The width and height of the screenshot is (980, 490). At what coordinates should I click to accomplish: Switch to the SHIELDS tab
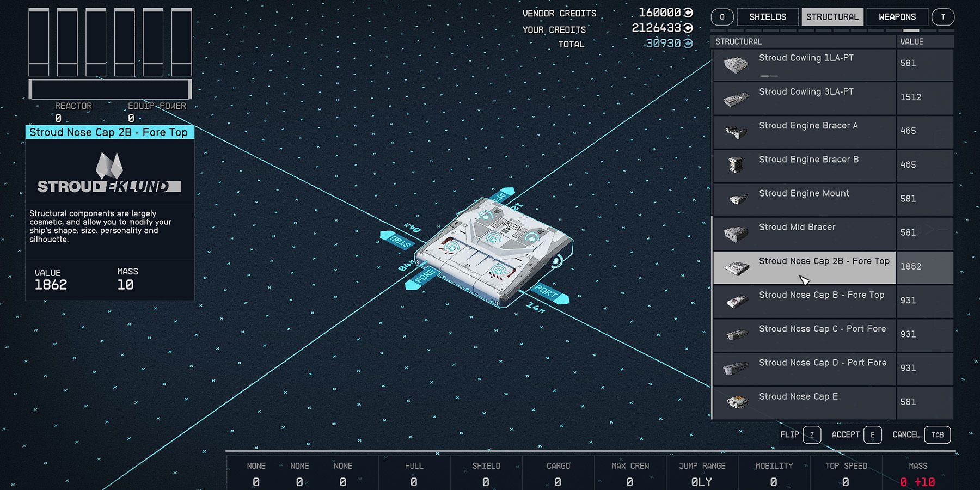click(x=768, y=16)
